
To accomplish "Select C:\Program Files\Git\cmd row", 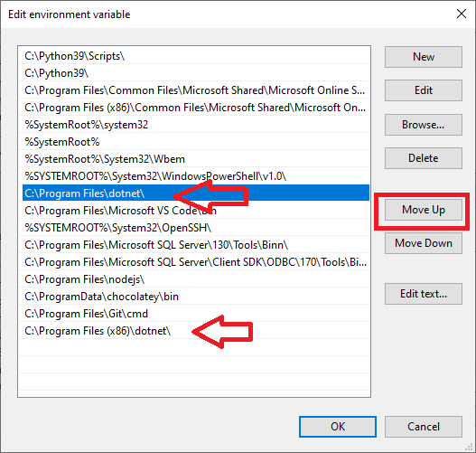I will 194,313.
